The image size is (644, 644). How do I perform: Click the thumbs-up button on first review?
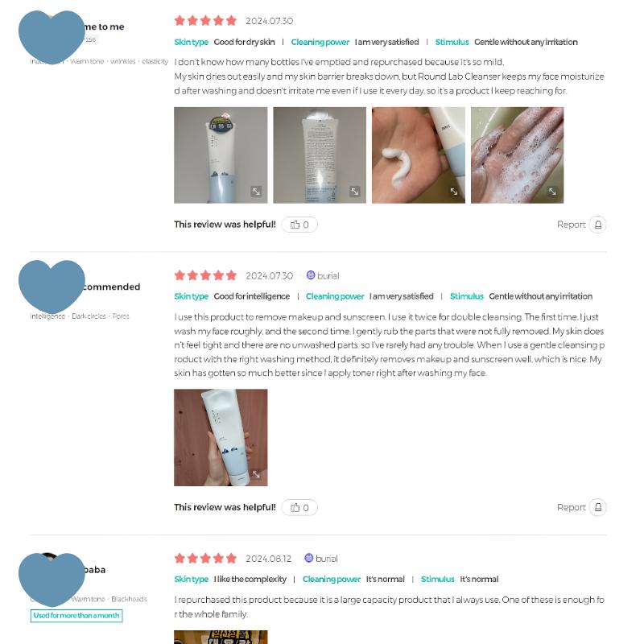[x=299, y=225]
